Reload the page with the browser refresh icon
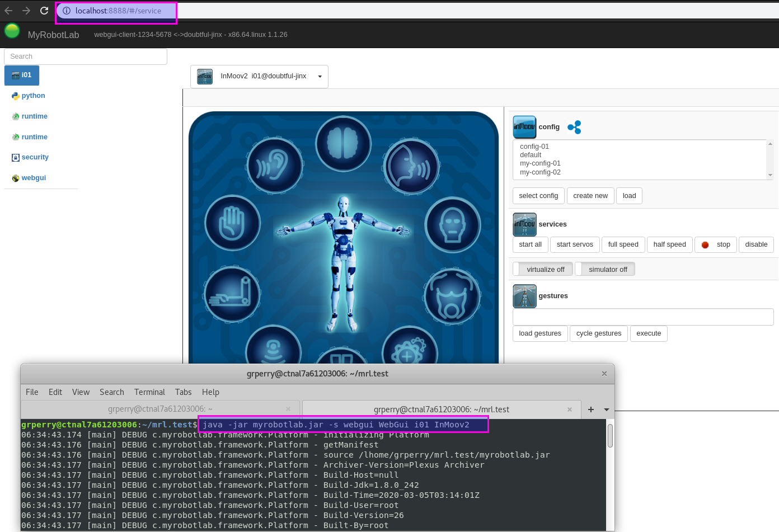This screenshot has height=532, width=779. pos(44,11)
